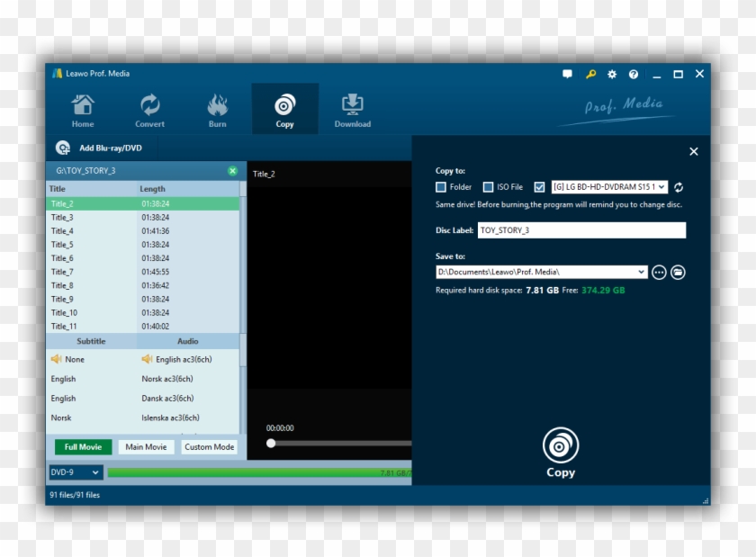
Task: Select Main Movie copy mode
Action: pos(146,447)
